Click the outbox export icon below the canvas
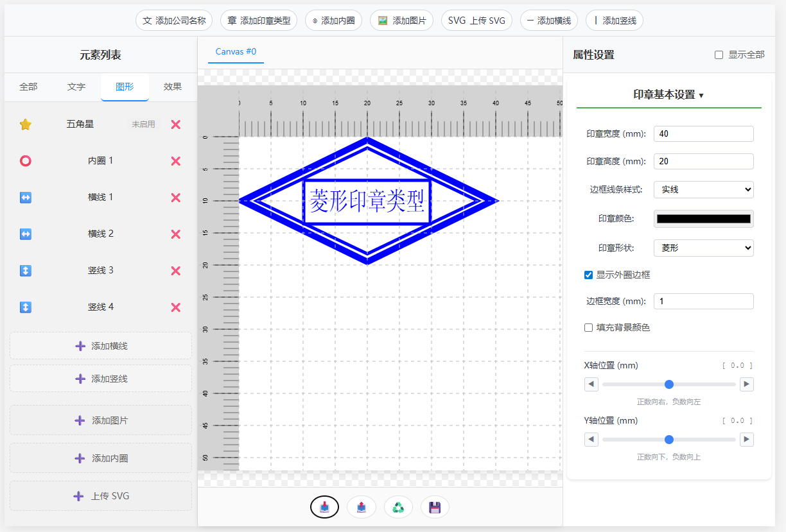Screen dimensions: 786x532 pos(362,508)
